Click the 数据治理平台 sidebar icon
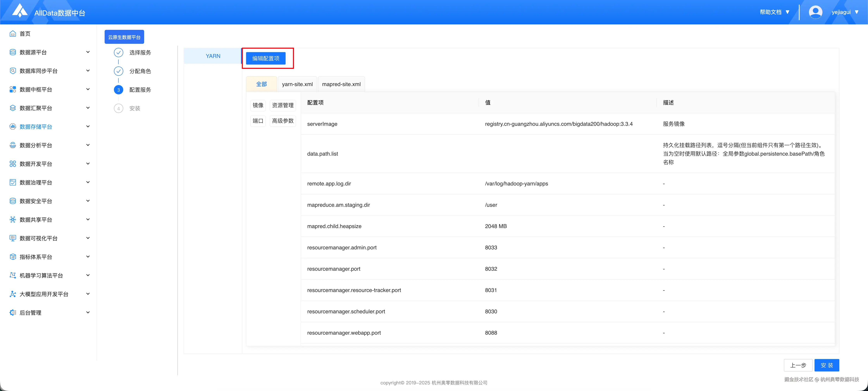This screenshot has height=391, width=868. tap(13, 182)
